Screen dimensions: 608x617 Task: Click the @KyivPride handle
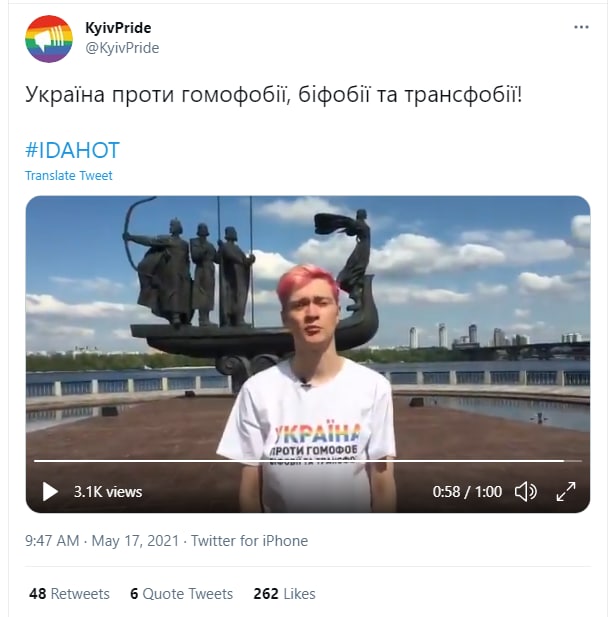point(122,48)
